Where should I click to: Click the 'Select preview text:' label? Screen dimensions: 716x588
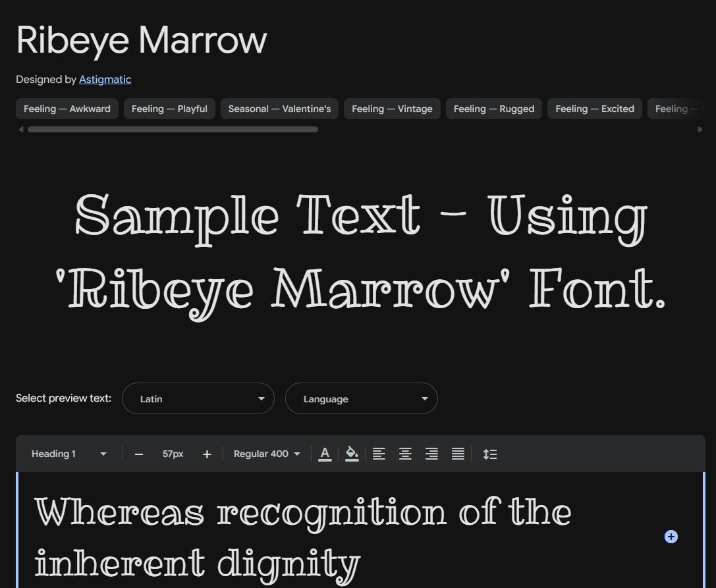tap(63, 398)
